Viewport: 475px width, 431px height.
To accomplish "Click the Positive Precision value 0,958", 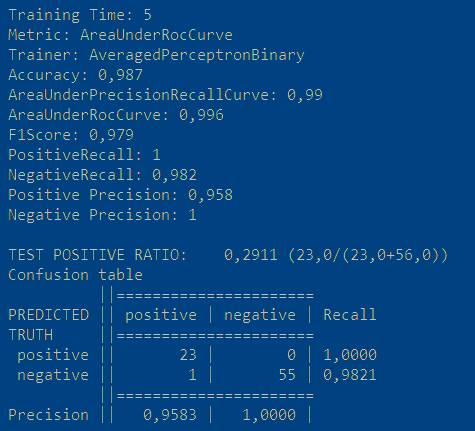I will [210, 195].
